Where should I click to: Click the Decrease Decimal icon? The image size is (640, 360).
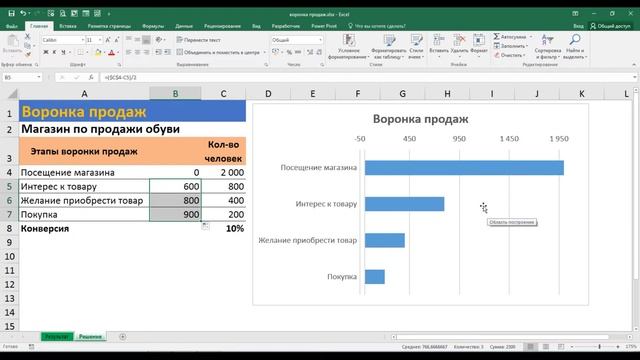319,52
